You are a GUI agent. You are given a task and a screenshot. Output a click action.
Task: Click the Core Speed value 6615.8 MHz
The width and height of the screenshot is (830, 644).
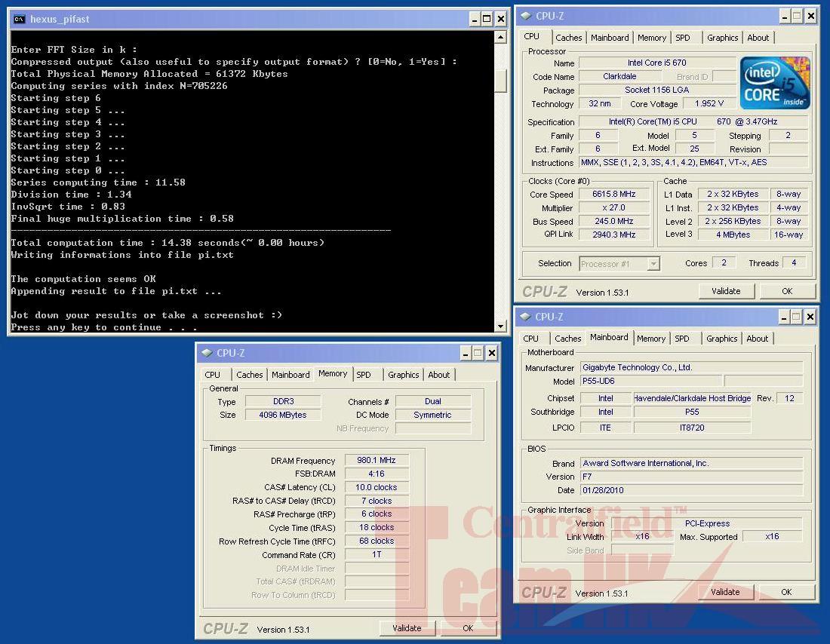pyautogui.click(x=613, y=195)
